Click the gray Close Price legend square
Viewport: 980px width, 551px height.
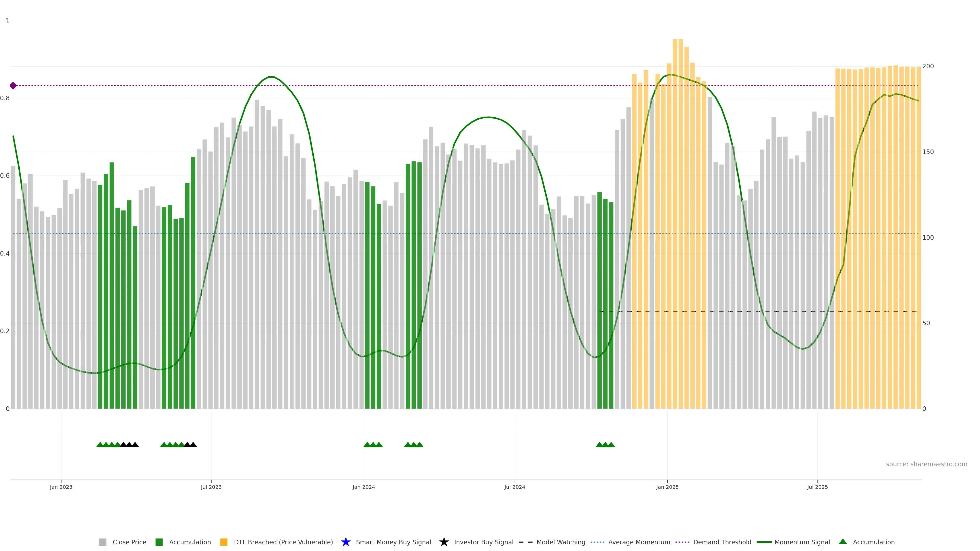102,542
